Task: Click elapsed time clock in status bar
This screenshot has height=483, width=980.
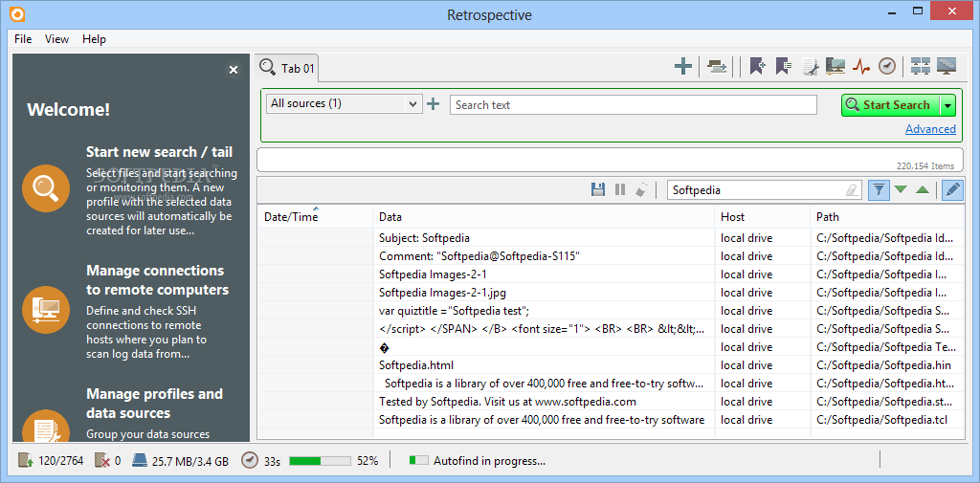Action: 250,461
